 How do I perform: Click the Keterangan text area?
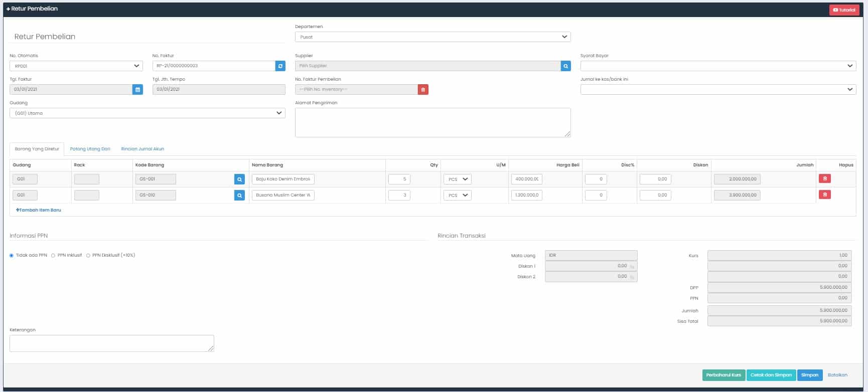(x=111, y=343)
